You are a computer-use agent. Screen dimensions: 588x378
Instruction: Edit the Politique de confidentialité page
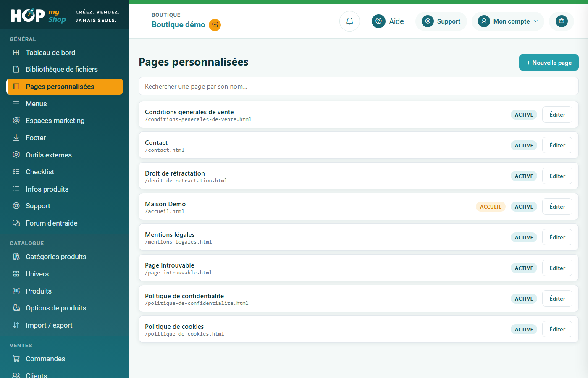557,299
